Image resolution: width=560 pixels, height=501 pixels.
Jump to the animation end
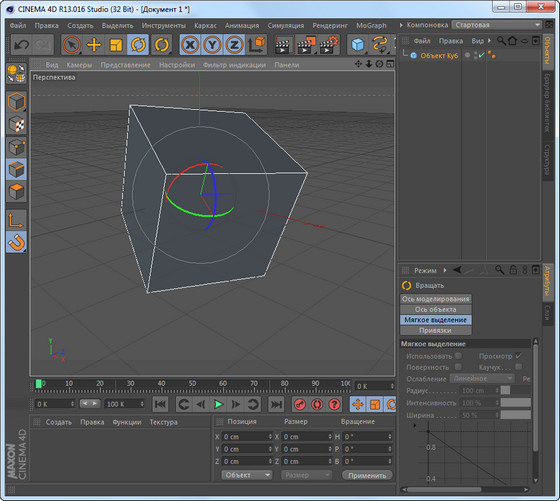coord(276,405)
